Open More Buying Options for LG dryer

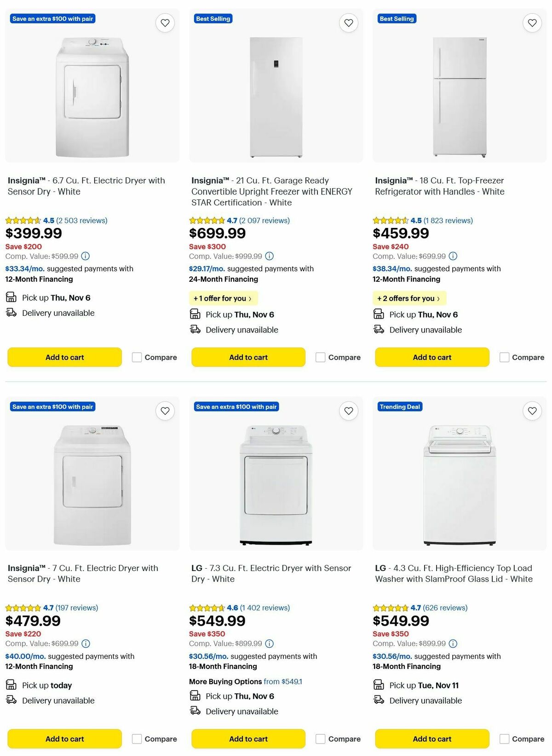pyautogui.click(x=225, y=681)
